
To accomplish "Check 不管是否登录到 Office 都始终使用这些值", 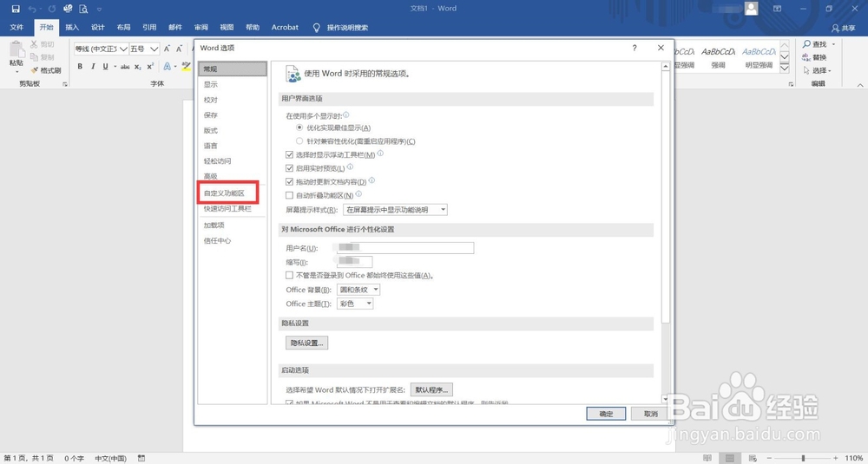I will [289, 276].
